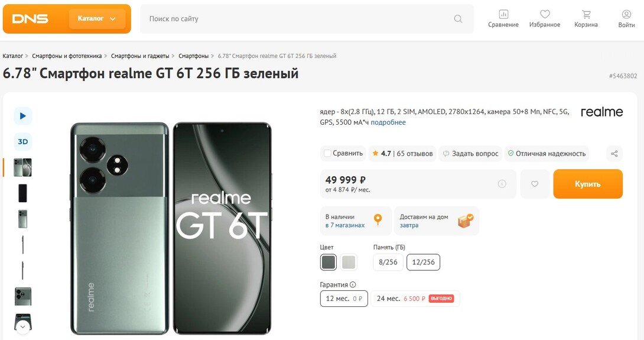Go to Смартфоны и фототехника breadcrumb
Screen dimensions: 644x340
(x=67, y=56)
